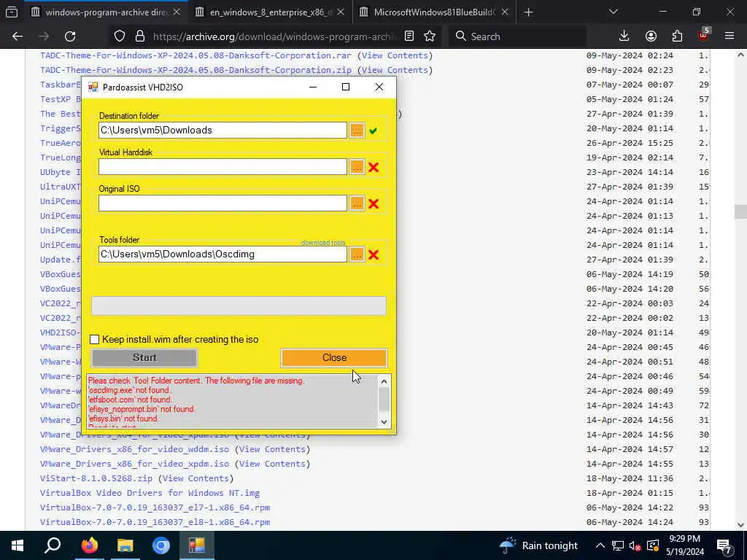Open taskbar clock showing 9:29 PM

point(685,545)
